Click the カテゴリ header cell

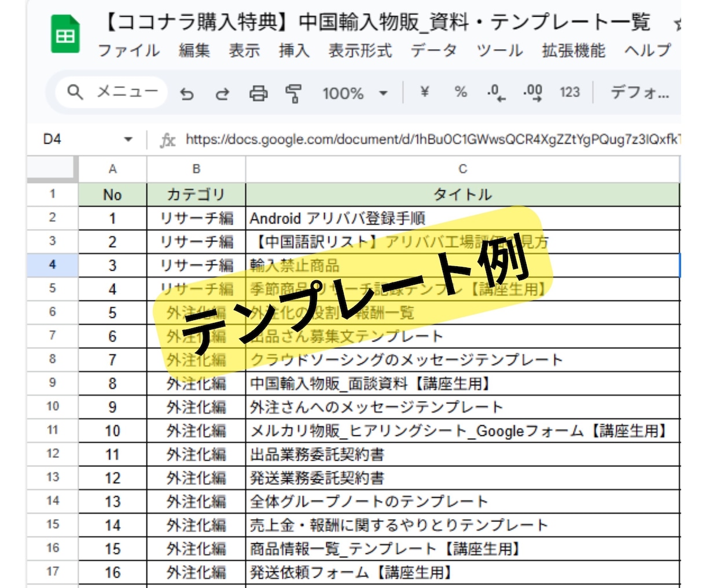[196, 194]
